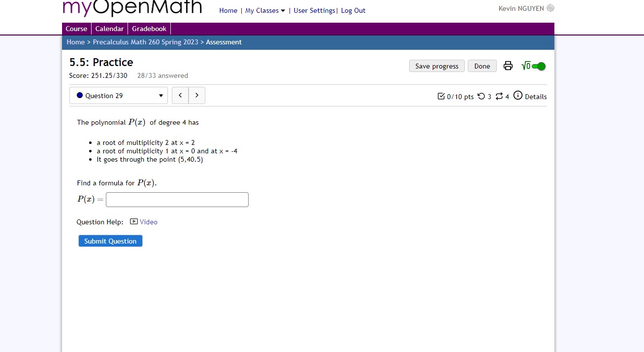Viewport: 644px width, 352px height.
Task: Click the blue answered-question status dot
Action: point(79,95)
